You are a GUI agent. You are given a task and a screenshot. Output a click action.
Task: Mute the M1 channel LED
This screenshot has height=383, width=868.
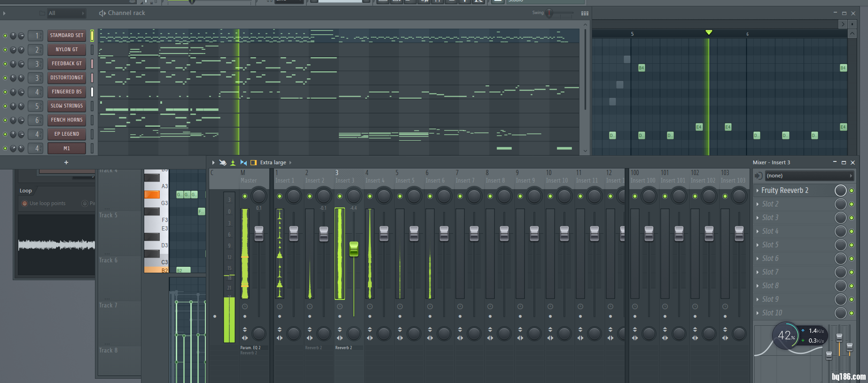tap(5, 148)
